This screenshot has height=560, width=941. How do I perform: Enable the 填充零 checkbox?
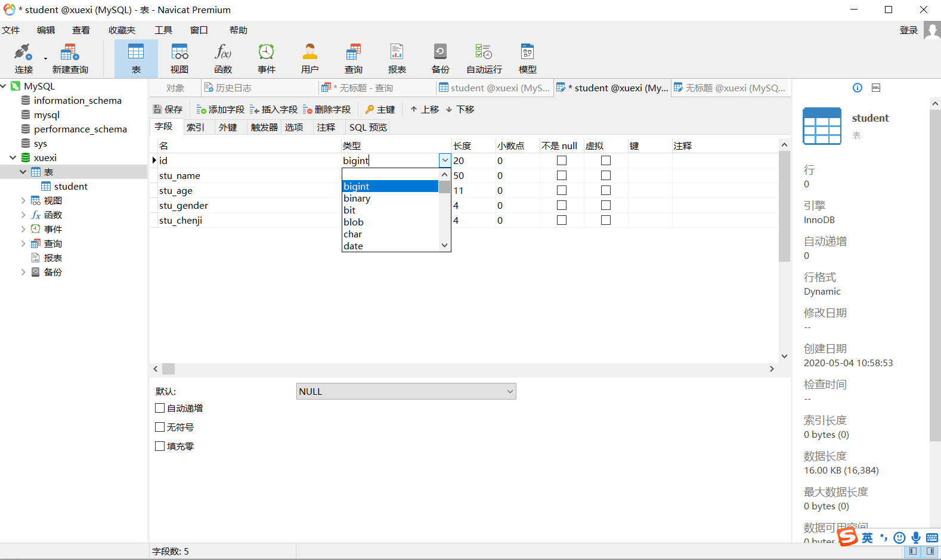click(x=160, y=446)
